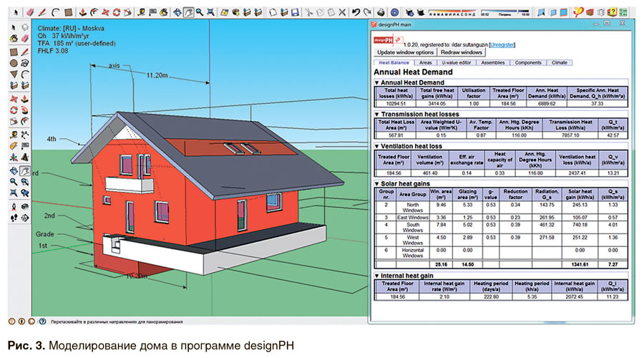644x358 pixels.
Task: Activate the Paint Bucket tool in top toolbar
Action: click(x=164, y=12)
